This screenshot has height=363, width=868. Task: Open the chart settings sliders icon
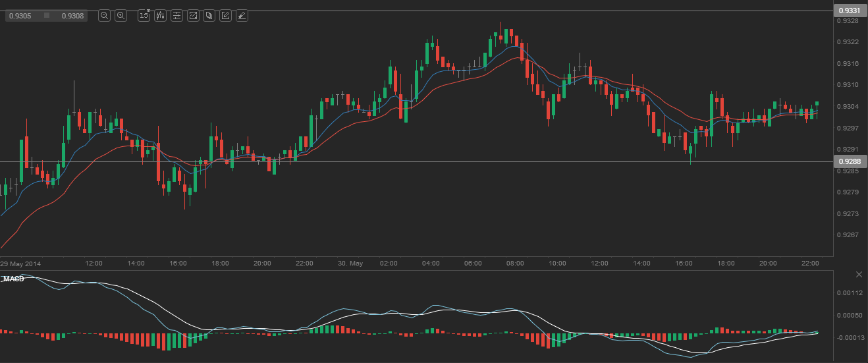pos(176,16)
